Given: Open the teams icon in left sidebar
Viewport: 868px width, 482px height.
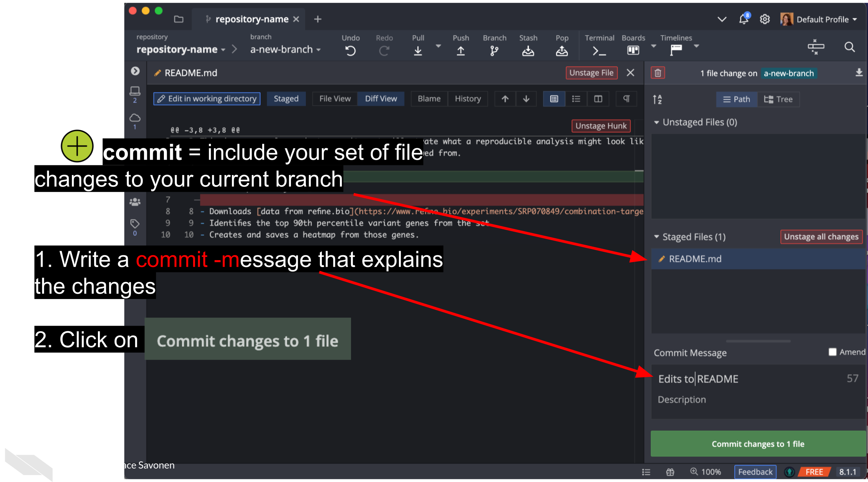Looking at the screenshot, I should coord(135,202).
